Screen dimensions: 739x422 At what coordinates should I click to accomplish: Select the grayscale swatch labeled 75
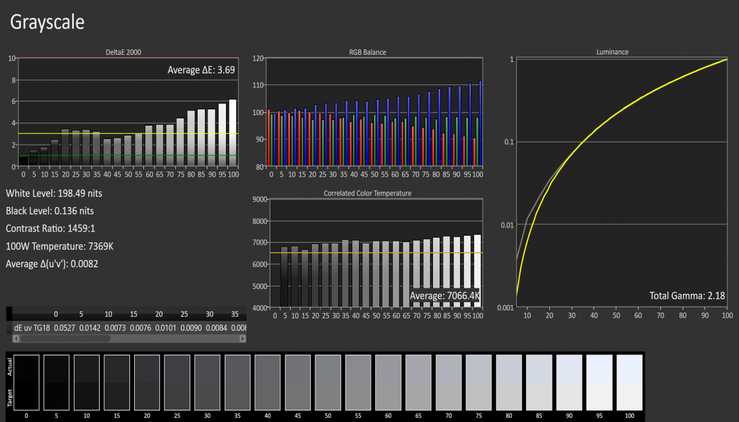(479, 382)
